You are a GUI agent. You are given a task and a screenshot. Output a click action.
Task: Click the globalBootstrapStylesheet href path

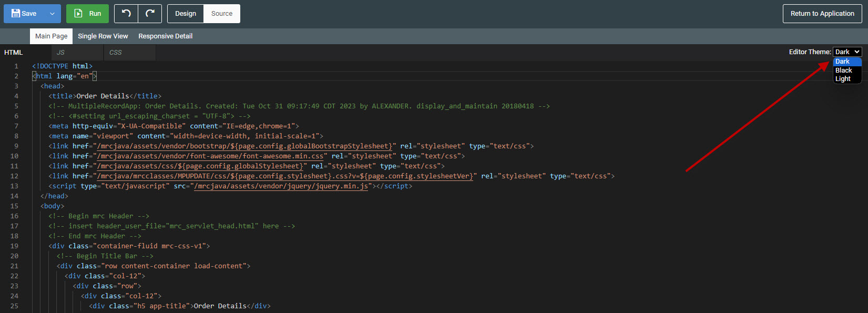pos(244,146)
